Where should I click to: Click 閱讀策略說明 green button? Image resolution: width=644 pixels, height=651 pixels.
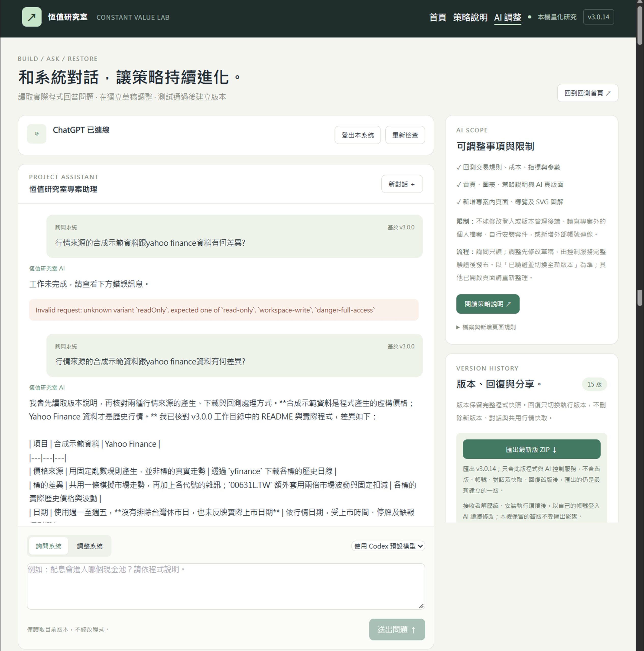pyautogui.click(x=488, y=304)
